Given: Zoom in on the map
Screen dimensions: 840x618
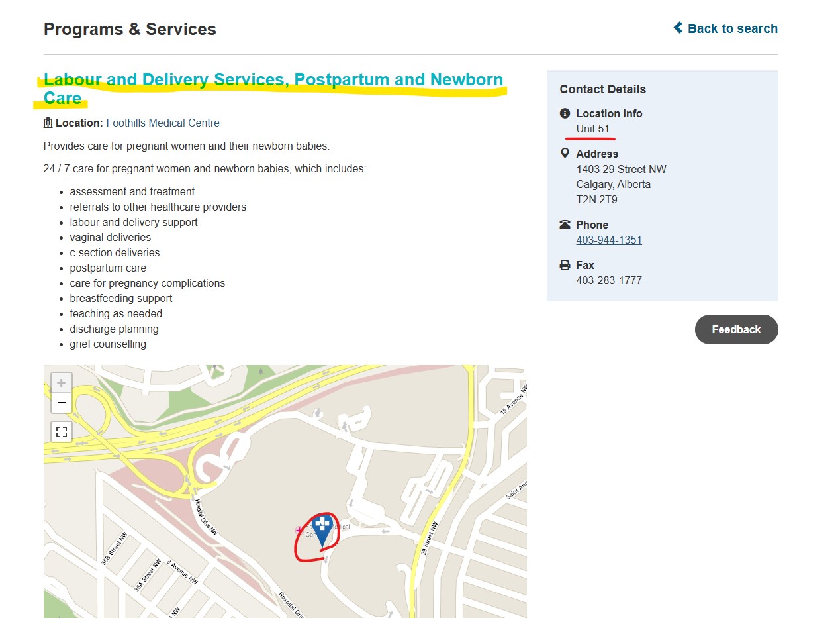Looking at the screenshot, I should coord(61,382).
